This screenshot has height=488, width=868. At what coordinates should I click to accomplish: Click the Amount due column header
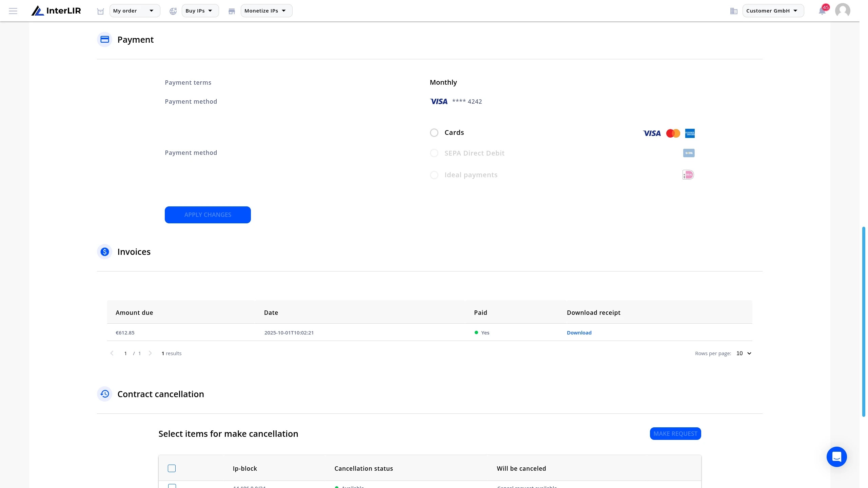point(134,312)
